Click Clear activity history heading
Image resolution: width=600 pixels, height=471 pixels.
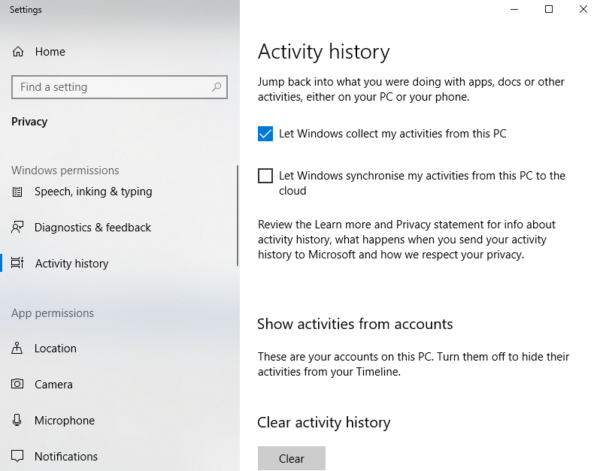324,422
